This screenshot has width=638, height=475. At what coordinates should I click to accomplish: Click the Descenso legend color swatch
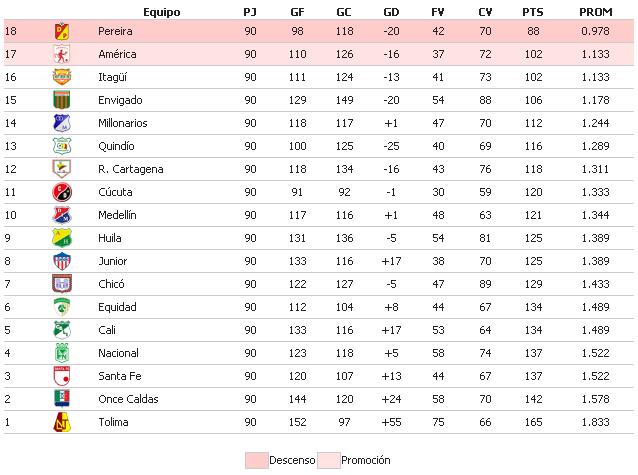pyautogui.click(x=256, y=459)
